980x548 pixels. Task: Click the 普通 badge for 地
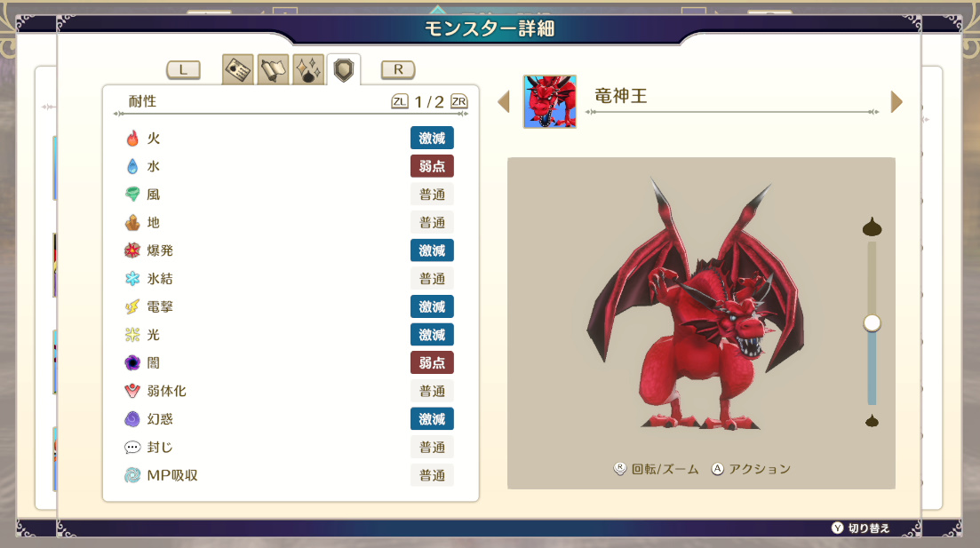point(432,222)
